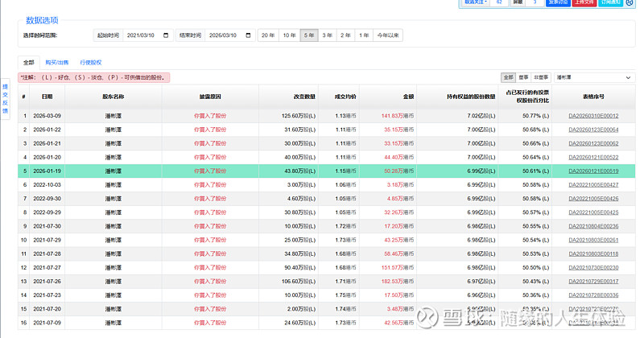Expand the 潘彬澤 shareholder dropdown
This screenshot has width=644, height=338.
(594, 77)
